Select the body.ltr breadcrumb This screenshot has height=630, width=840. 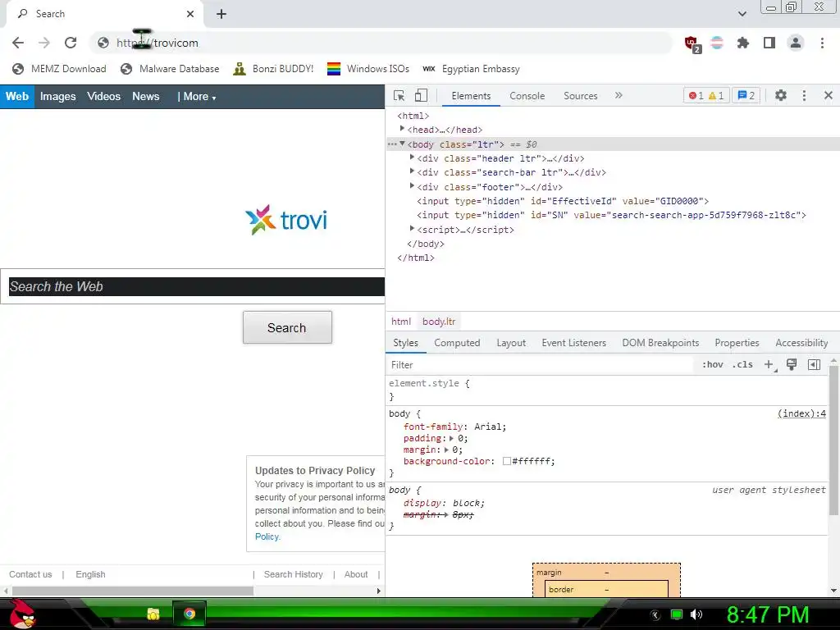tap(439, 322)
